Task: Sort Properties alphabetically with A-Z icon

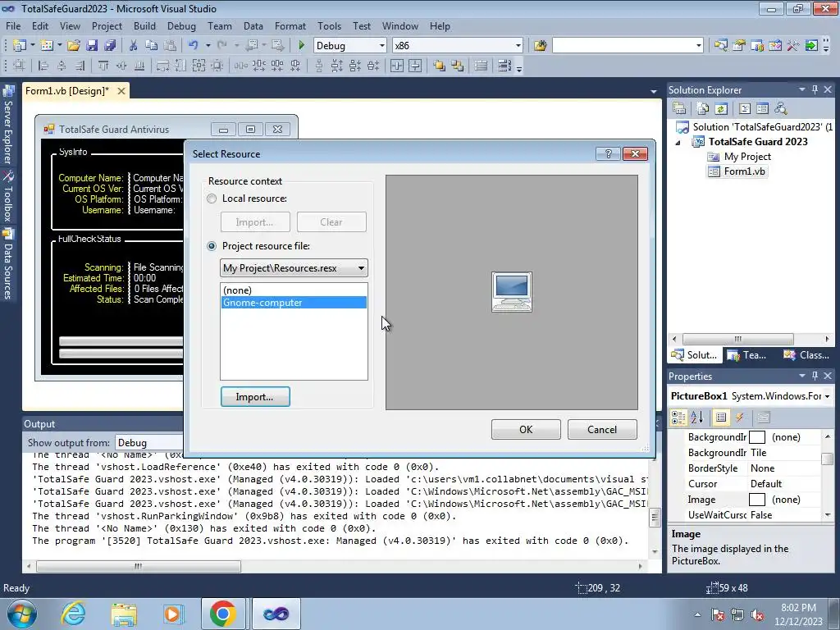Action: tap(697, 418)
